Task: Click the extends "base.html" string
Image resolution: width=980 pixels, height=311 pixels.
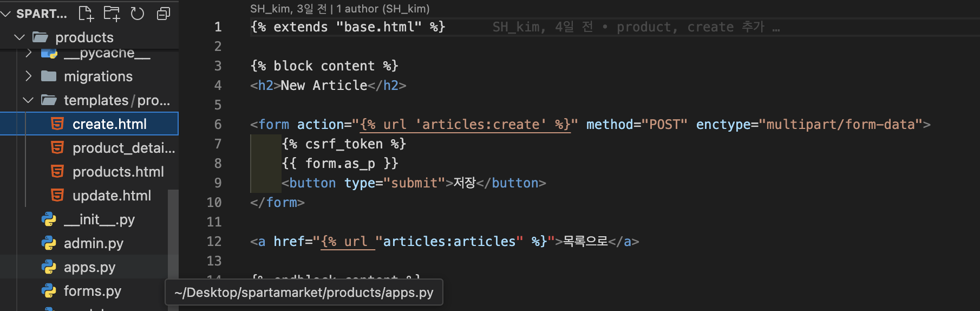Action: point(378,27)
